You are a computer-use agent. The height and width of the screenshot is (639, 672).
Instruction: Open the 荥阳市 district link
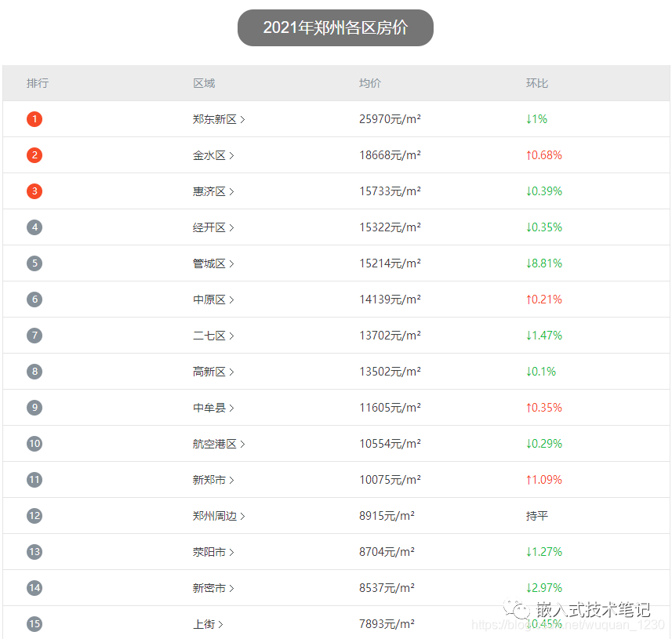click(x=213, y=551)
